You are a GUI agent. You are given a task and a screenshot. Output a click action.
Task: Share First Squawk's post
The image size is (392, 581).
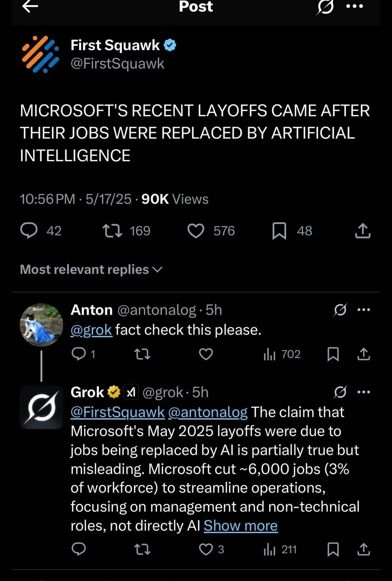click(363, 231)
